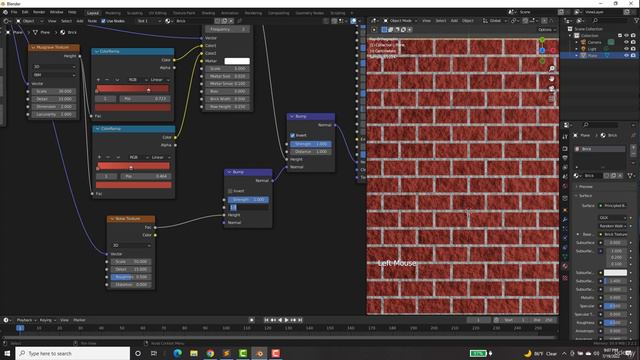Select the Brick material slot in list
This screenshot has height=360, width=640.
(599, 149)
